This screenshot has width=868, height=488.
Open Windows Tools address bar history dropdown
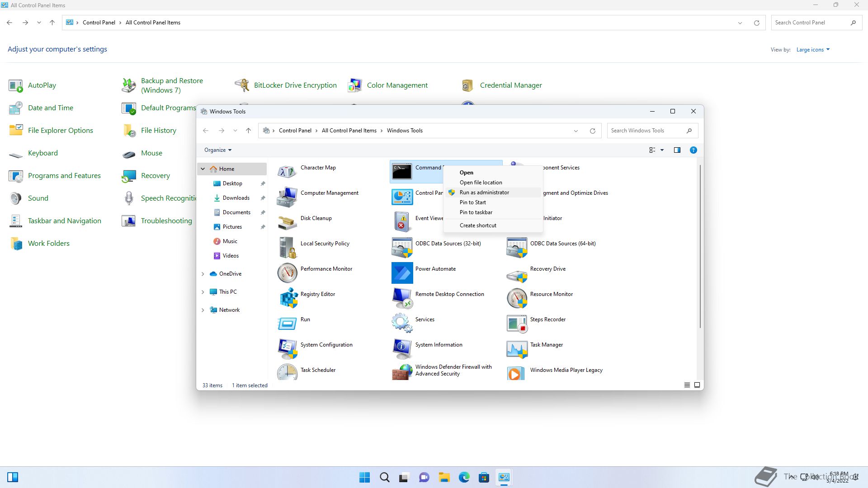(576, 131)
